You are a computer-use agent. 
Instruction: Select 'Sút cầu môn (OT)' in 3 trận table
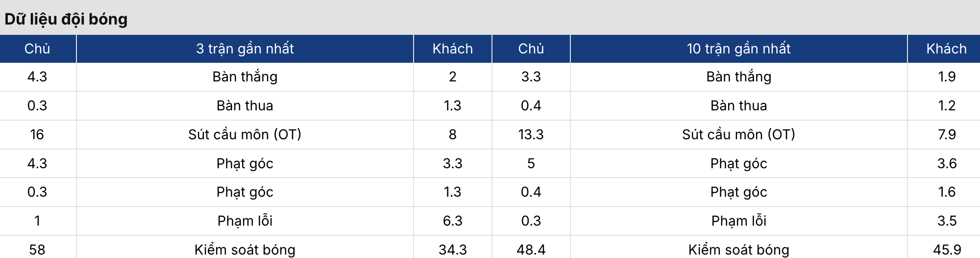pyautogui.click(x=245, y=134)
